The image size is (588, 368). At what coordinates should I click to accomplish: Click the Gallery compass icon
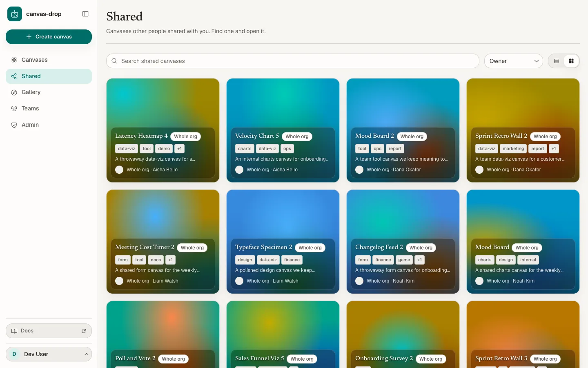coord(14,92)
